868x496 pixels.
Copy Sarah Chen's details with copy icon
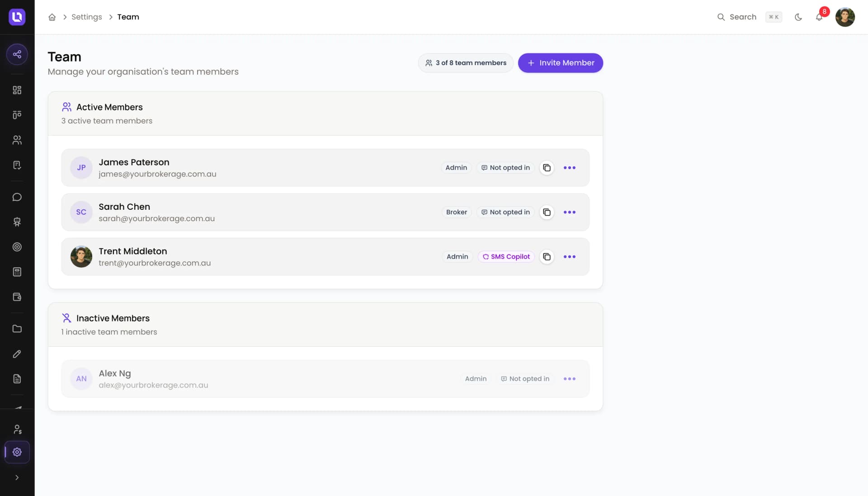point(547,212)
